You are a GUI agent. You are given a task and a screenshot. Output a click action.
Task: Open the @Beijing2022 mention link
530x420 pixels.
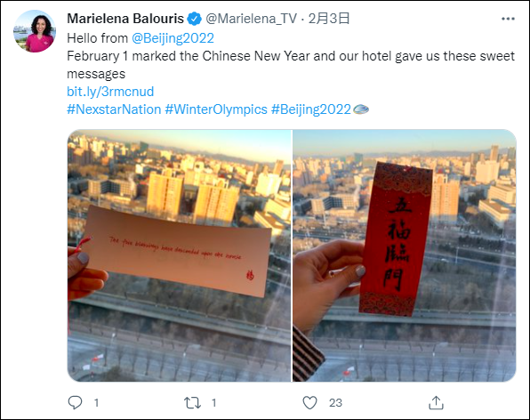[173, 38]
